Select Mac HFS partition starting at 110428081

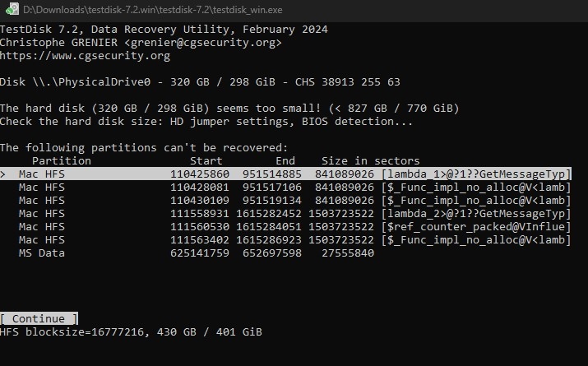pyautogui.click(x=286, y=188)
